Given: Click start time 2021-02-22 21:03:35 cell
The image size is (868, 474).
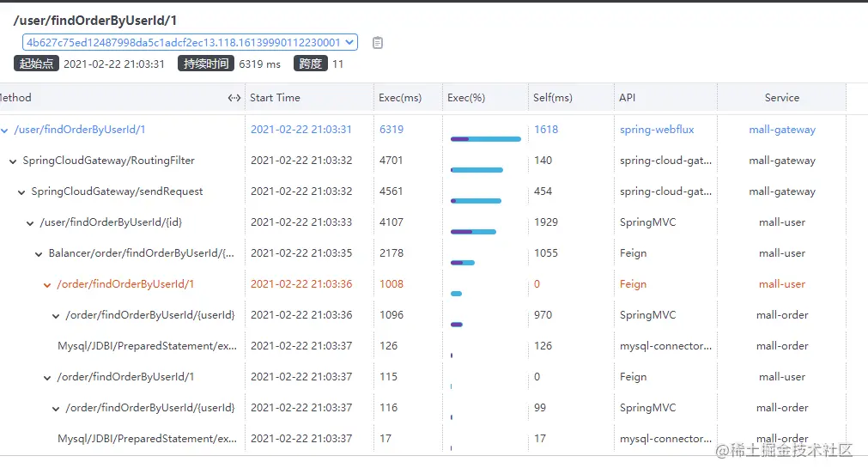Looking at the screenshot, I should click(x=301, y=253).
